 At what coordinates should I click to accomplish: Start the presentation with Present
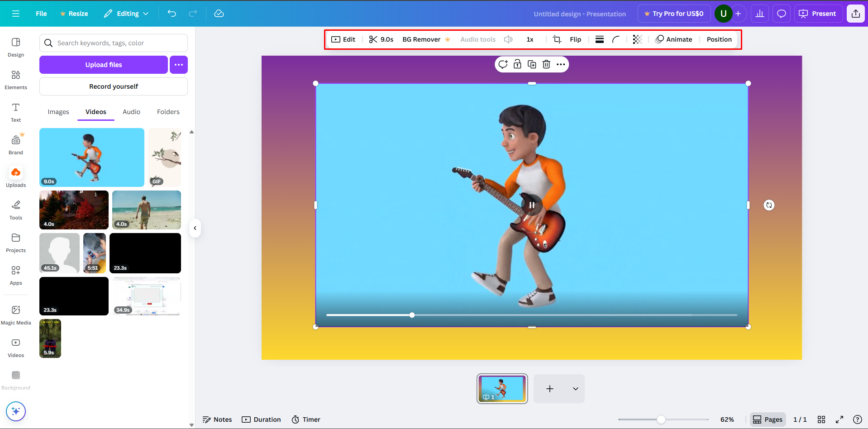point(818,14)
